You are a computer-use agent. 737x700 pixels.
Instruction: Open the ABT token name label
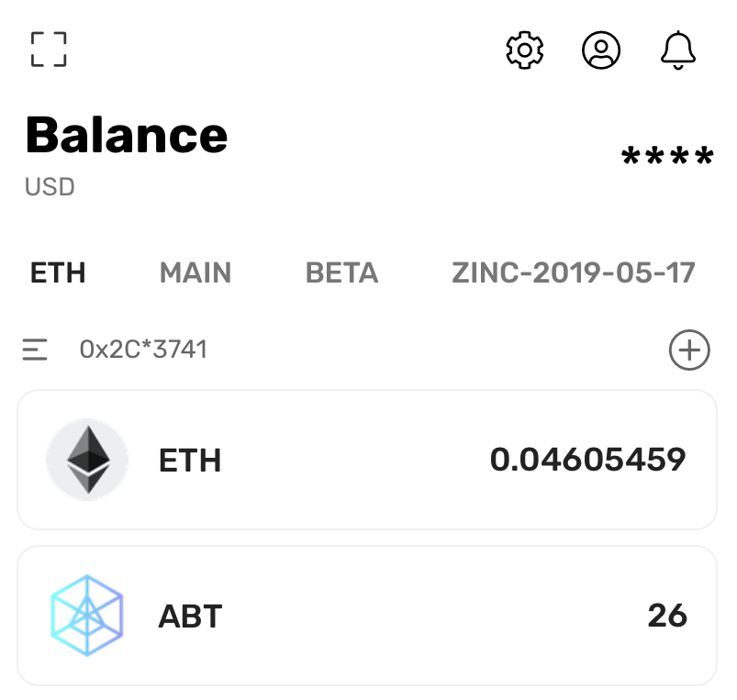tap(190, 616)
